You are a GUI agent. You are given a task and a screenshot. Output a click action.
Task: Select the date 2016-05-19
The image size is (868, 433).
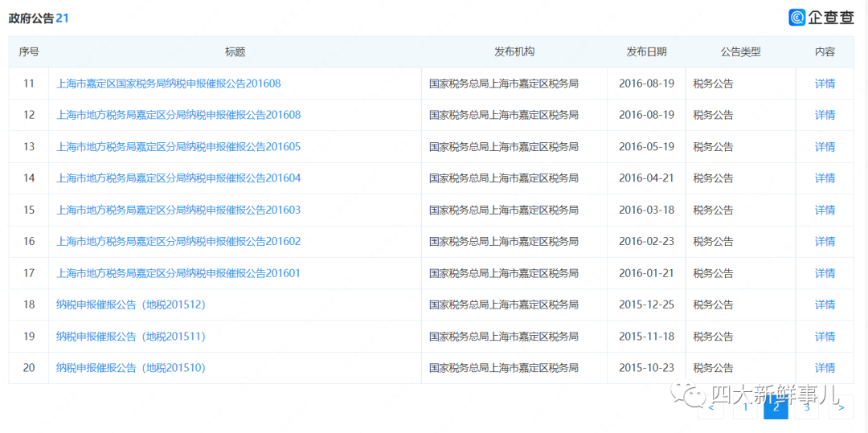point(646,147)
